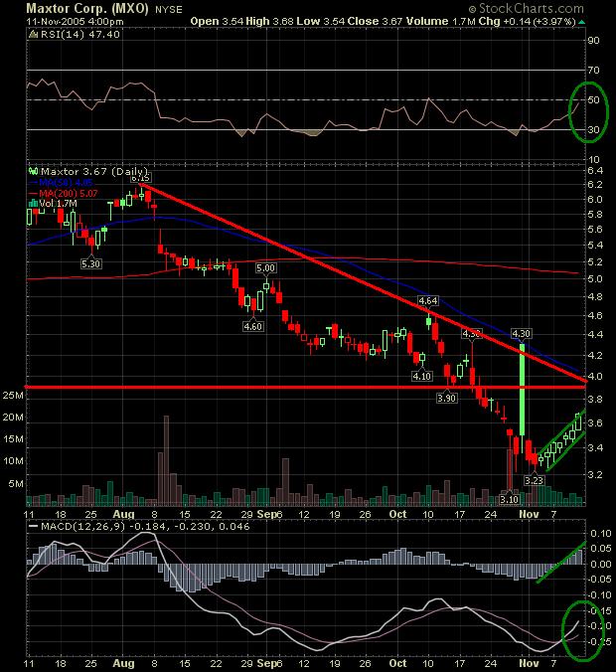Click the 3.10 price label
Image resolution: width=616 pixels, height=672 pixels.
509,499
